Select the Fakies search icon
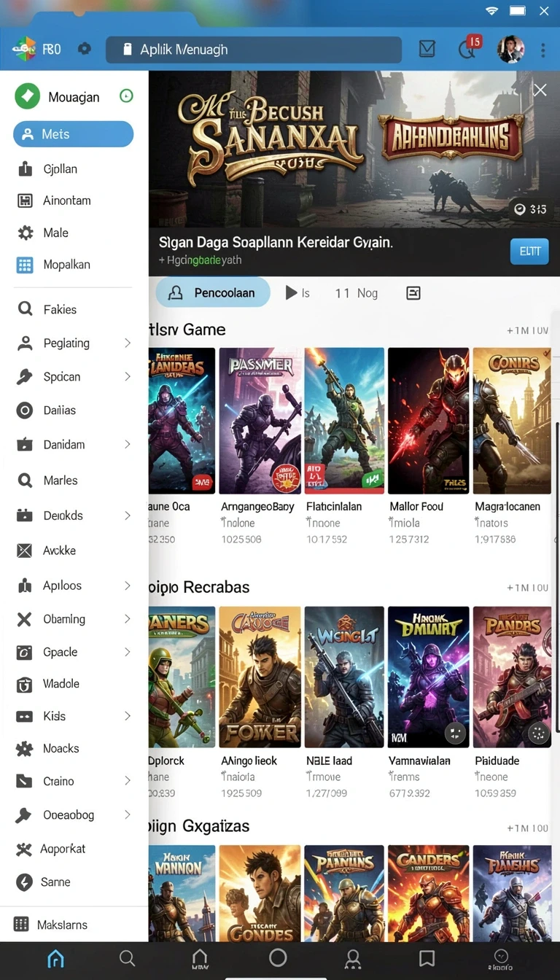Image resolution: width=560 pixels, height=980 pixels. [x=26, y=309]
